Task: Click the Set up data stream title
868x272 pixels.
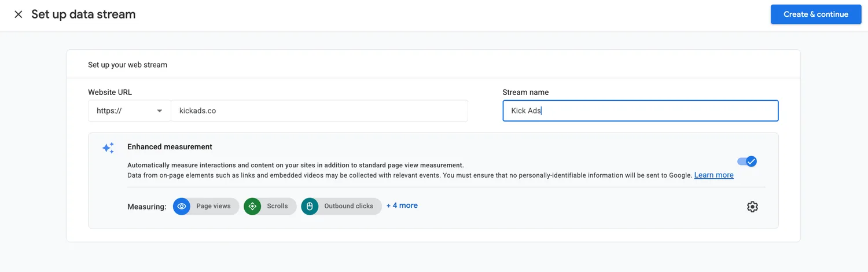Action: (x=83, y=14)
